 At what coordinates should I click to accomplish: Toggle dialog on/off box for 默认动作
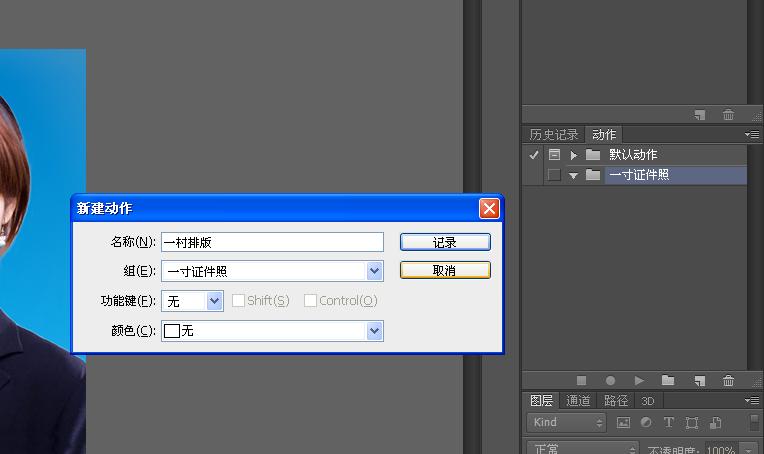click(x=554, y=155)
